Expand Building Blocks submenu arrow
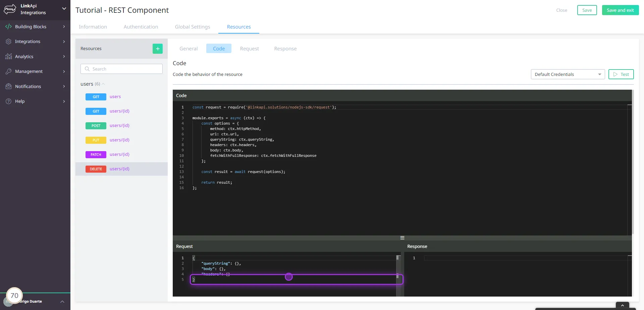644x310 pixels. tap(64, 27)
